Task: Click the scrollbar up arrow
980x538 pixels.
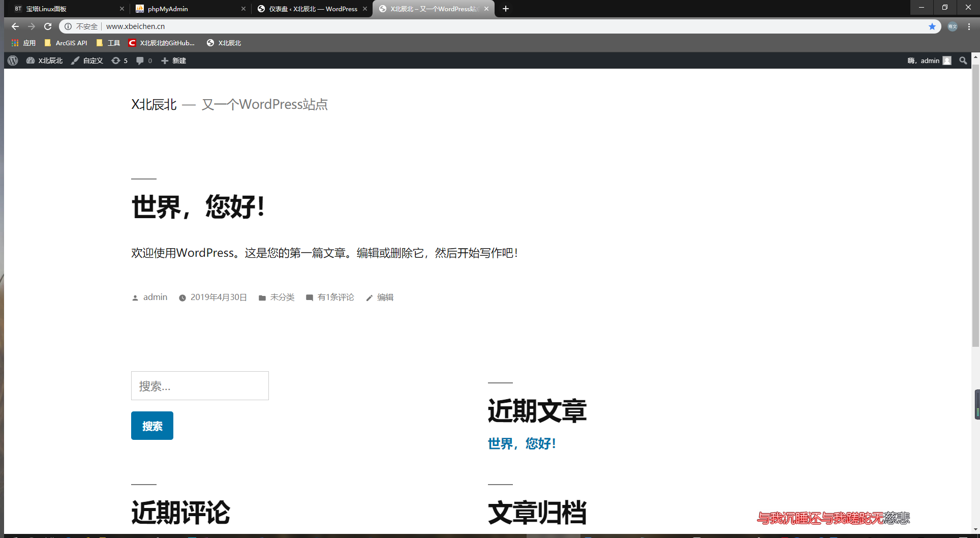Action: point(975,57)
